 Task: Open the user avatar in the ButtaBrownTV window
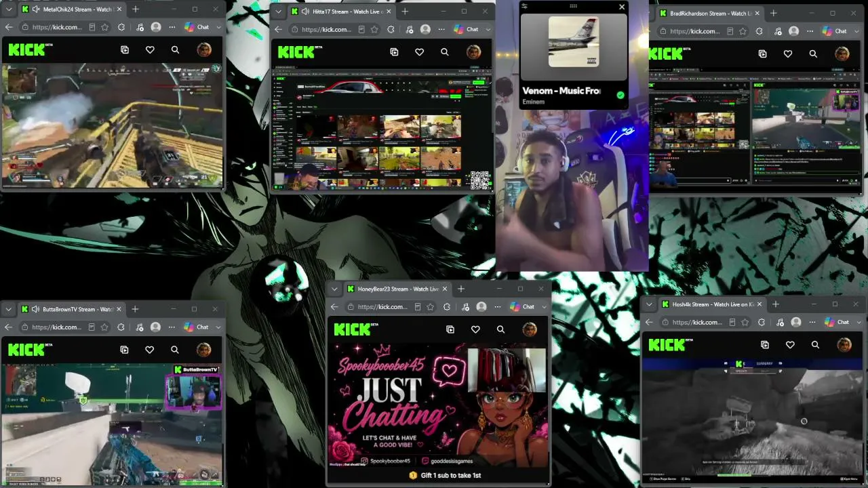click(203, 350)
